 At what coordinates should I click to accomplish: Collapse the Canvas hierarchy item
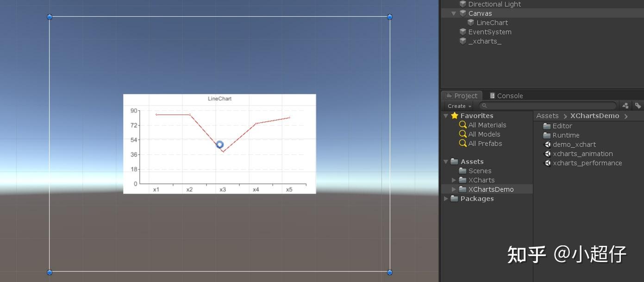[x=454, y=13]
